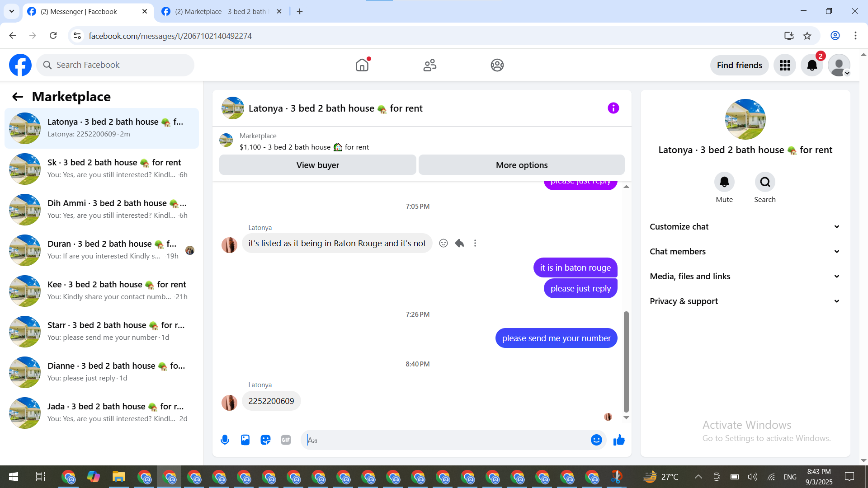Reply to Latonya's Baton Rouge message
Viewport: 868px width, 488px height.
point(459,243)
